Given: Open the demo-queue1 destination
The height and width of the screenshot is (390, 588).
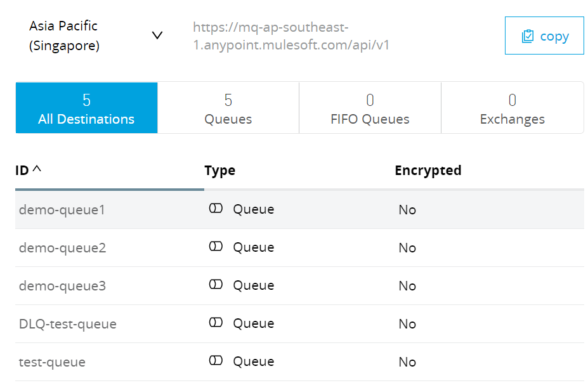Looking at the screenshot, I should pos(63,208).
